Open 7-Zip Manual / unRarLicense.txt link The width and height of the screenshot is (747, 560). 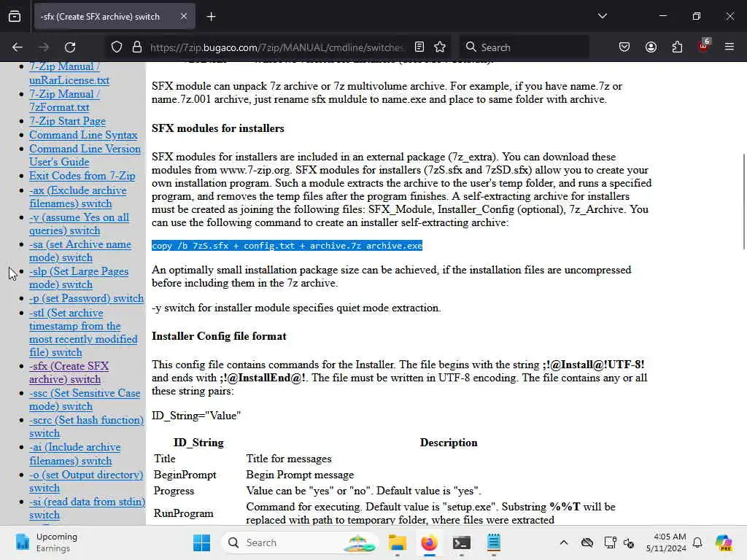(69, 74)
